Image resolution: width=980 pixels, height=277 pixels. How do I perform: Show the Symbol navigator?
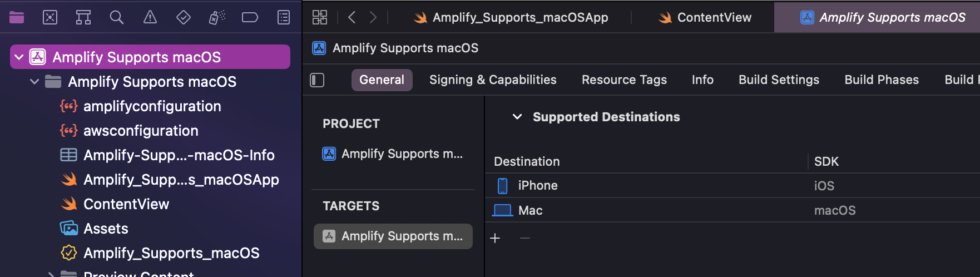tap(83, 17)
